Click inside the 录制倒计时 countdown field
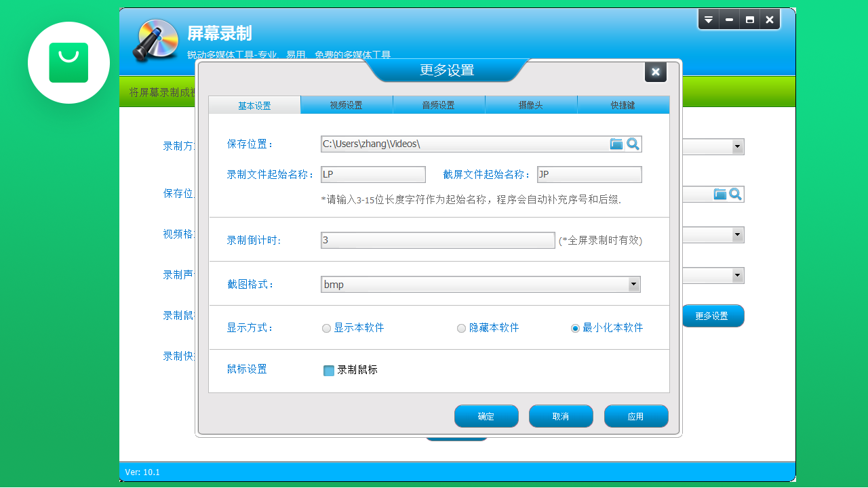The image size is (868, 488). (x=437, y=240)
